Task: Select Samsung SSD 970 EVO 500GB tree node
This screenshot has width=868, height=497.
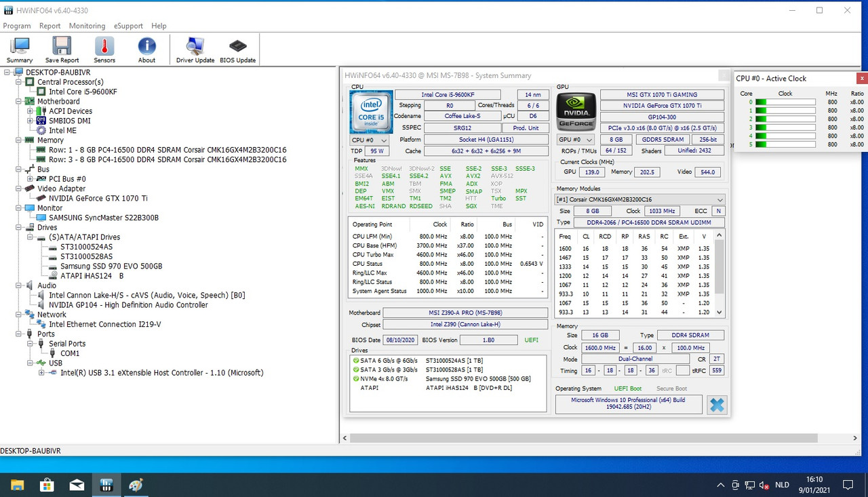Action: click(x=111, y=266)
